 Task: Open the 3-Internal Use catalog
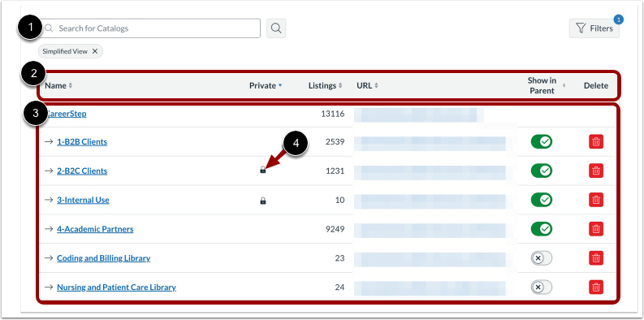click(83, 200)
